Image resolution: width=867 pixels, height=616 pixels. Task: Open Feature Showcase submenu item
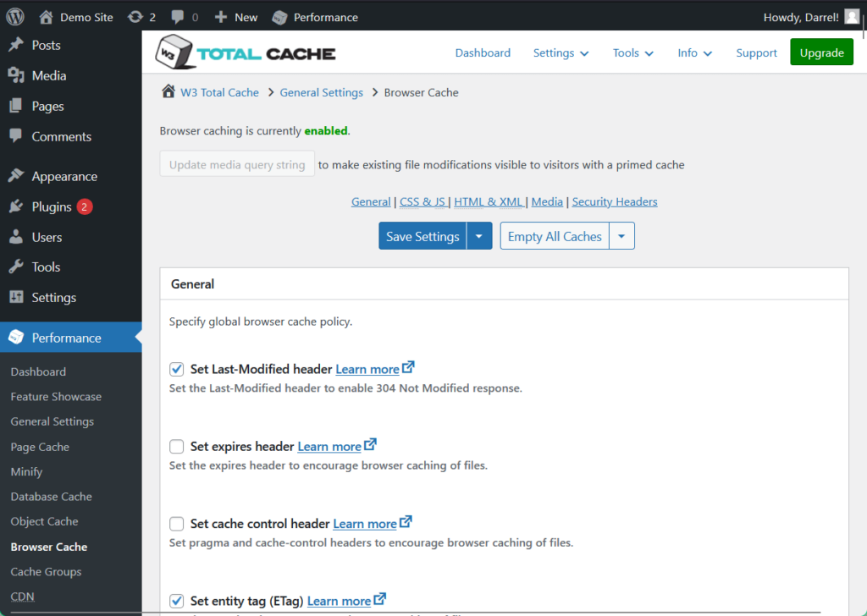(x=56, y=397)
